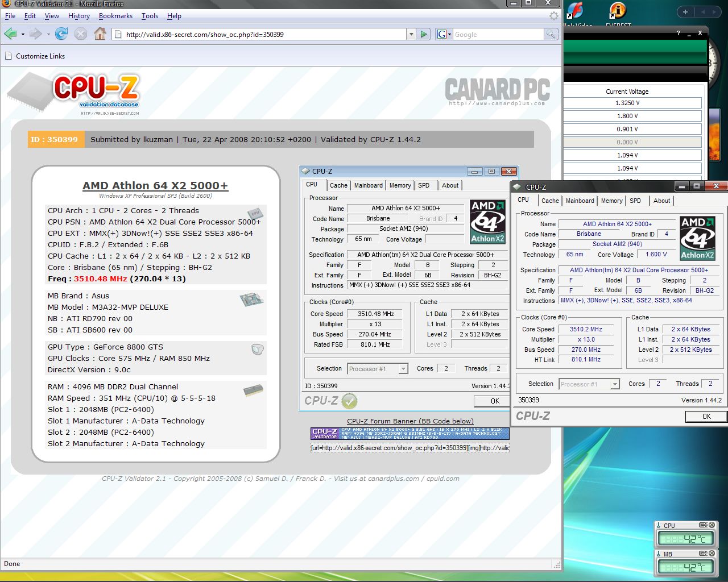Screen dimensions: 728x582
Task: Click the Customize Links bookmark icon
Action: 8,56
